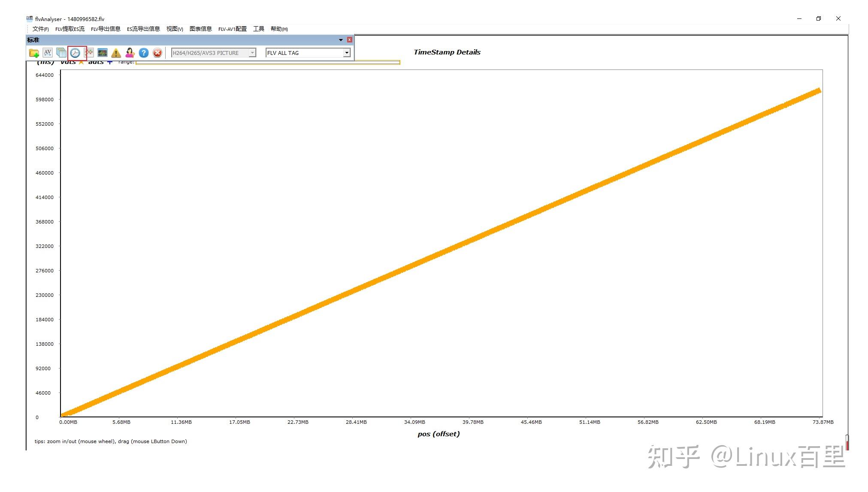Open the FLV提取ES流 menu
The image size is (868, 492).
70,29
